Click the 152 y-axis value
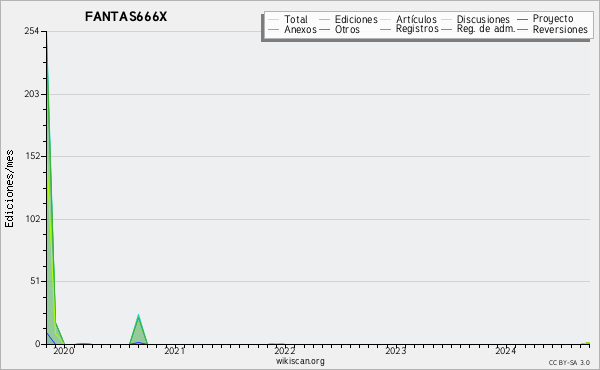Viewport: 600px width, 370px height. [x=33, y=156]
